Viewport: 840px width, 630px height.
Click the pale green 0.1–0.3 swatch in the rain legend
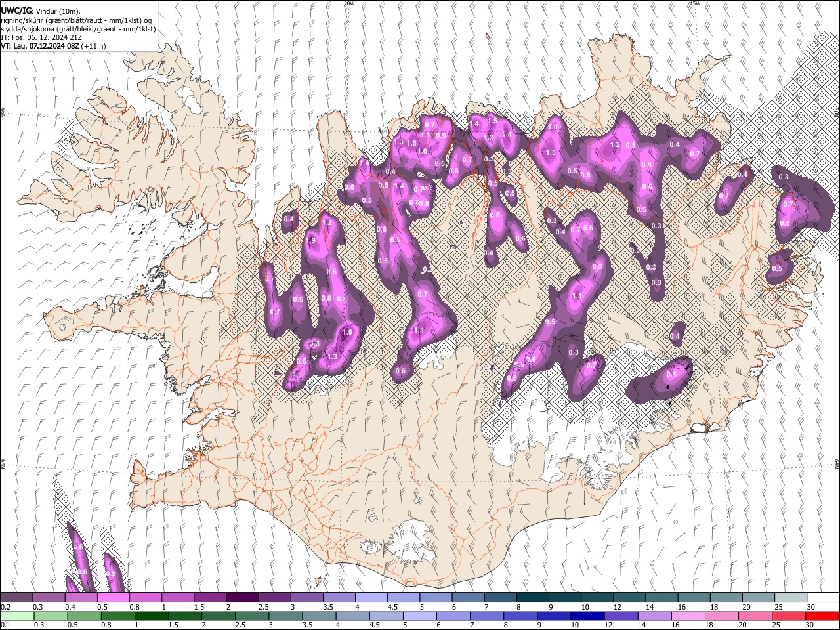tap(17, 616)
